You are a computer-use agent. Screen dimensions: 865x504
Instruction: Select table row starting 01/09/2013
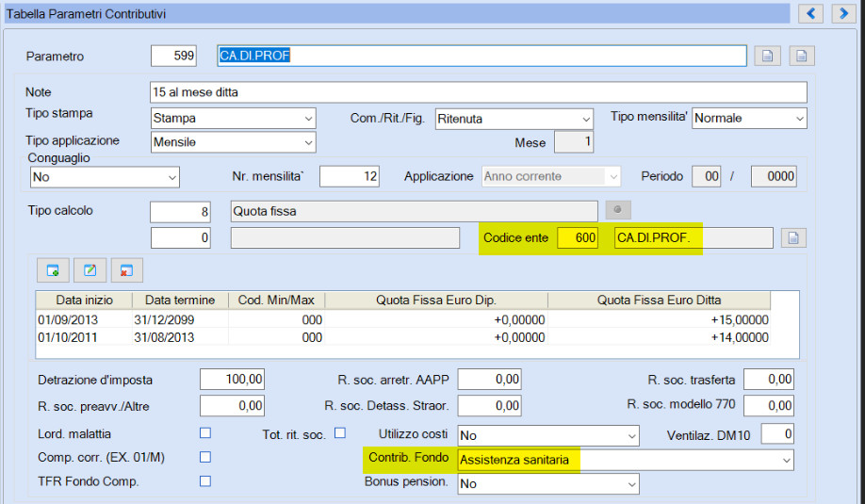(x=403, y=319)
